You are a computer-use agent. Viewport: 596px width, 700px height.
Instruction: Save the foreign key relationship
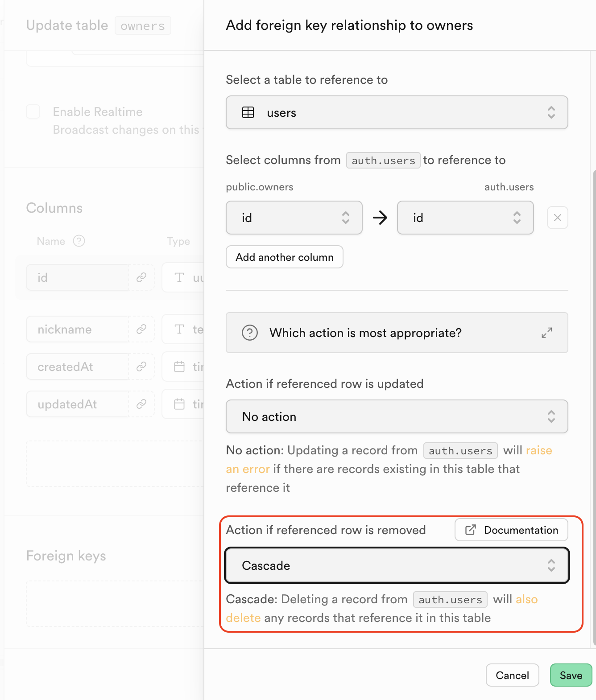(x=571, y=675)
